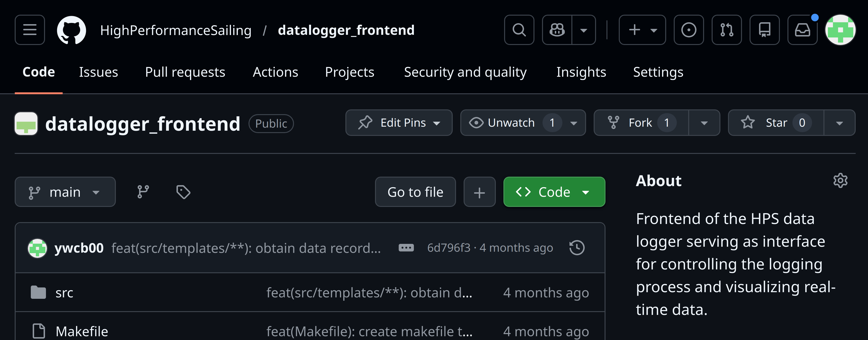View tags icon

pos(183,192)
